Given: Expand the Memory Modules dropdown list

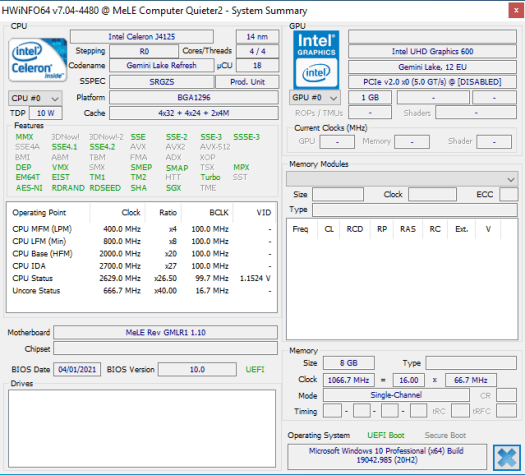Looking at the screenshot, I should point(402,179).
